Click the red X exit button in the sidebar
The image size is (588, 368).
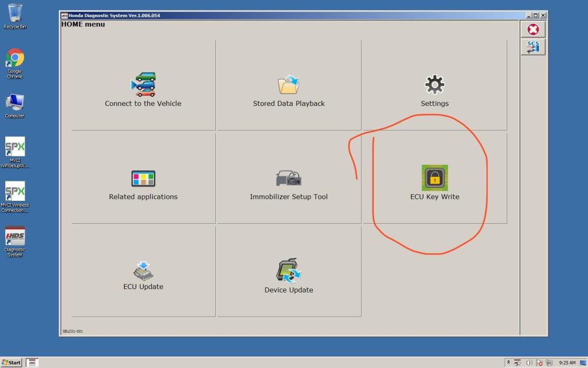pos(533,29)
